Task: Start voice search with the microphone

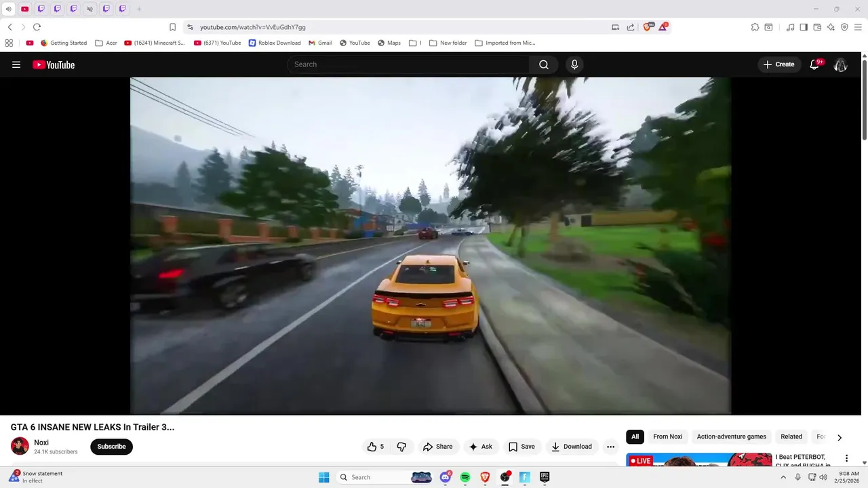Action: [574, 64]
